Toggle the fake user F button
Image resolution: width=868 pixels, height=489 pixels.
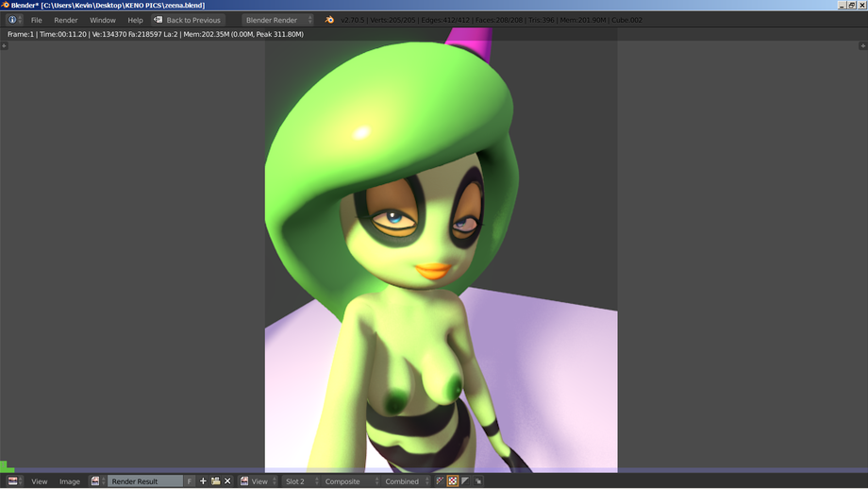coord(190,481)
